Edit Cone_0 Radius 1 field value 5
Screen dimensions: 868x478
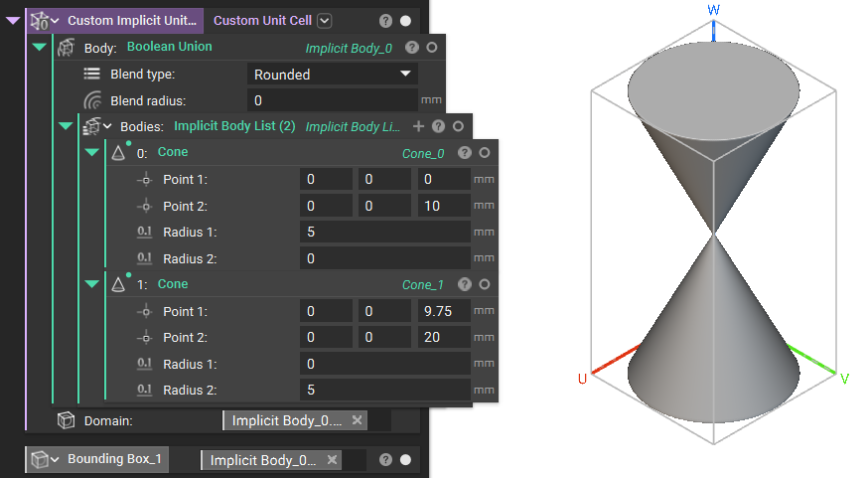pyautogui.click(x=385, y=233)
